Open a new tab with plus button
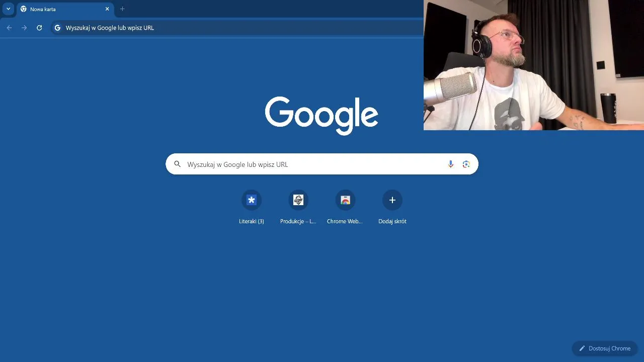 tap(122, 9)
